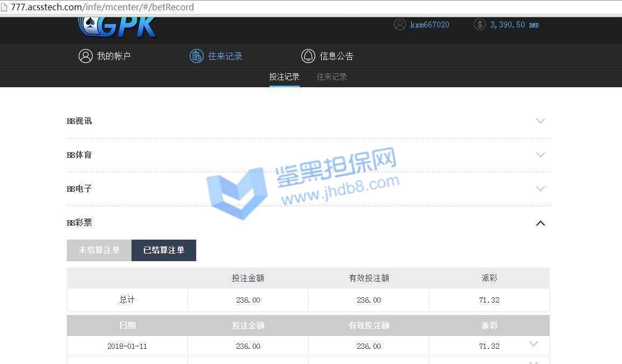The width and height of the screenshot is (622, 364).
Task: Switch to the 往来记录 sub-tab
Action: pos(331,77)
